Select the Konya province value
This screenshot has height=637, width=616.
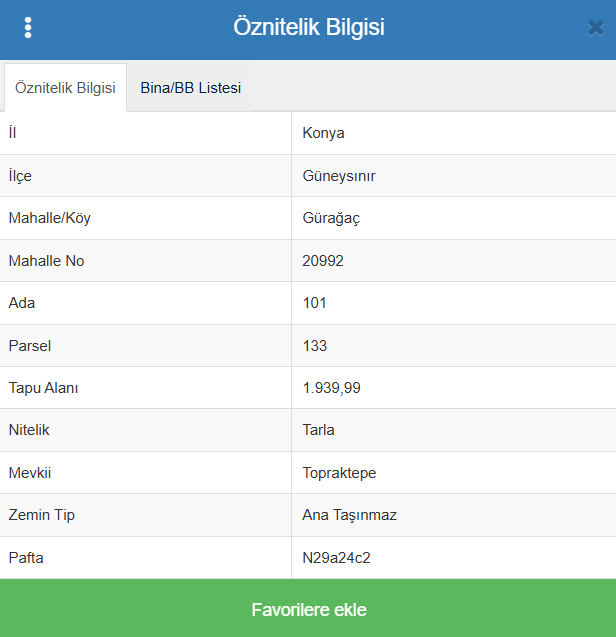click(323, 133)
